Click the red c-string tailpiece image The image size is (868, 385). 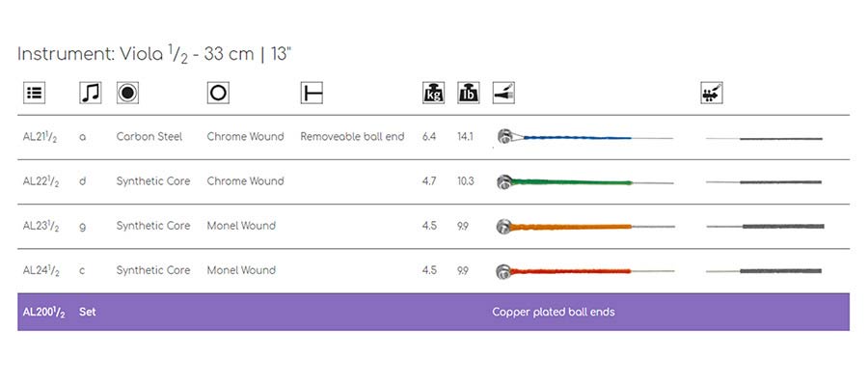pos(585,271)
